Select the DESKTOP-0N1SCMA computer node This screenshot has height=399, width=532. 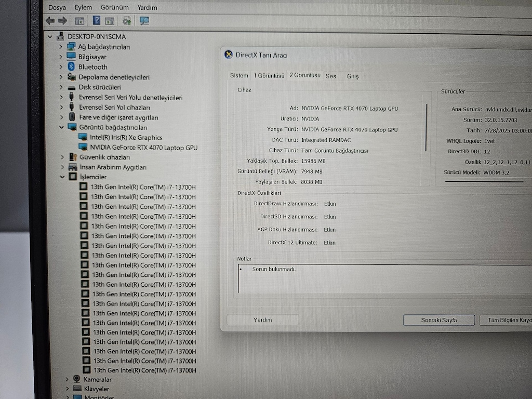coord(97,36)
